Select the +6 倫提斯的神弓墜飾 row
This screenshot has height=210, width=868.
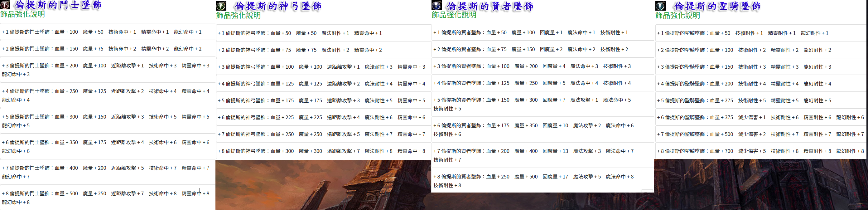click(x=324, y=118)
